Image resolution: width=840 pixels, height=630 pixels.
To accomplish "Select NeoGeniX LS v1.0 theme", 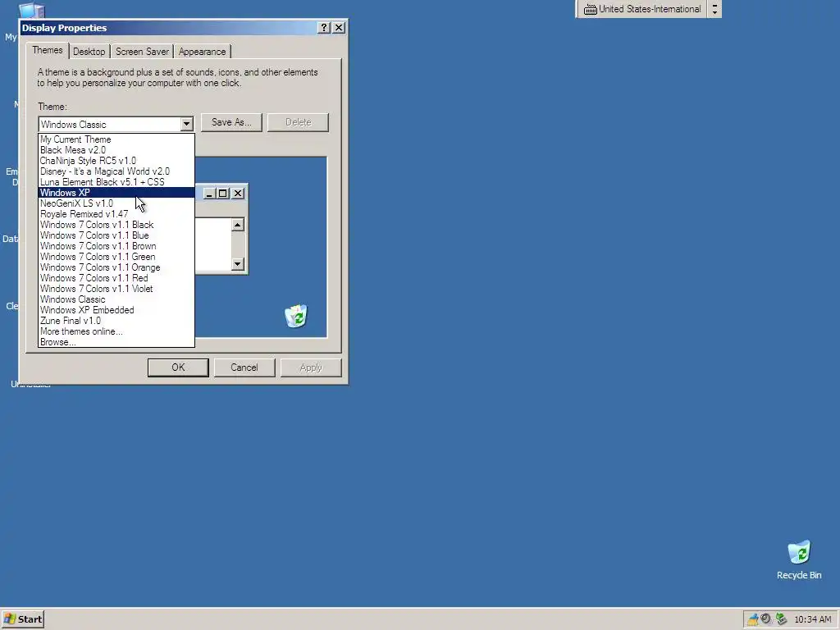I will click(116, 203).
